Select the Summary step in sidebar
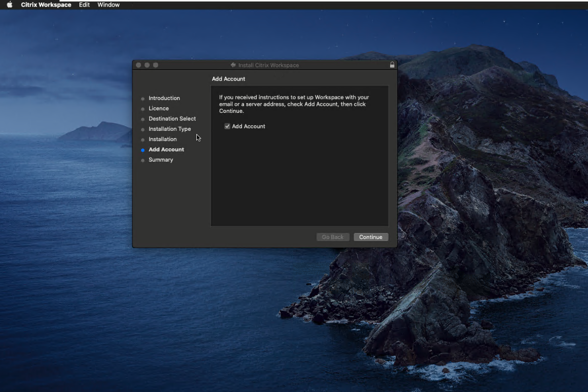 point(161,160)
